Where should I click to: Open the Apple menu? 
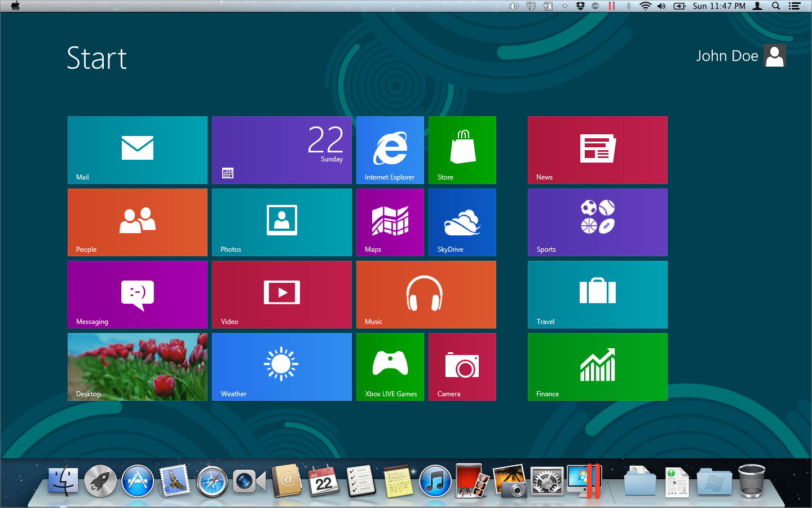pos(15,6)
